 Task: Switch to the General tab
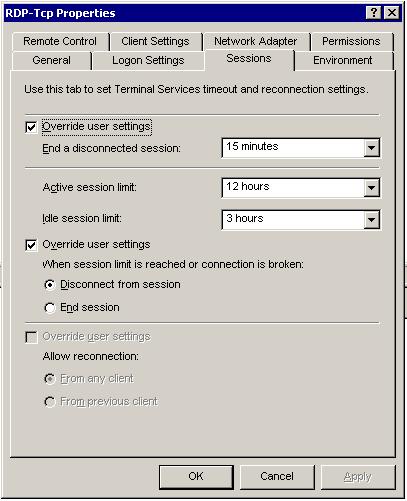coord(52,60)
